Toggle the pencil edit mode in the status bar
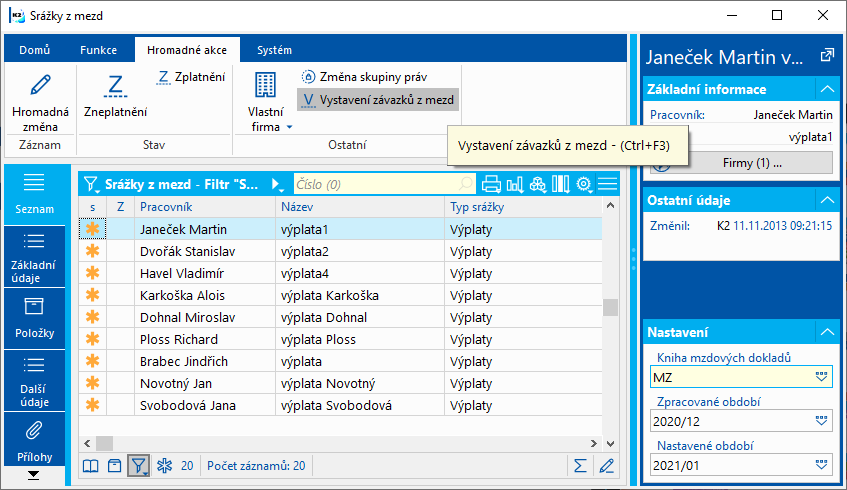The image size is (847, 490). click(x=606, y=465)
